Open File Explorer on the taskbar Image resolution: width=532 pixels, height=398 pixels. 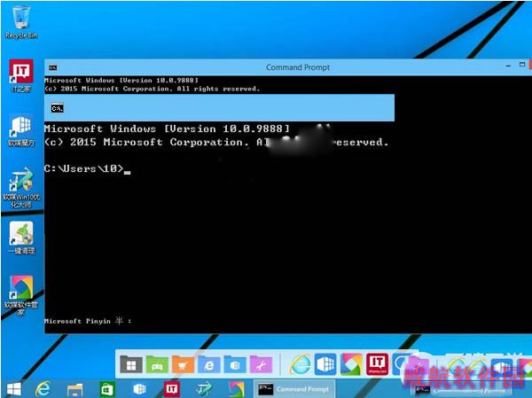pyautogui.click(x=75, y=389)
